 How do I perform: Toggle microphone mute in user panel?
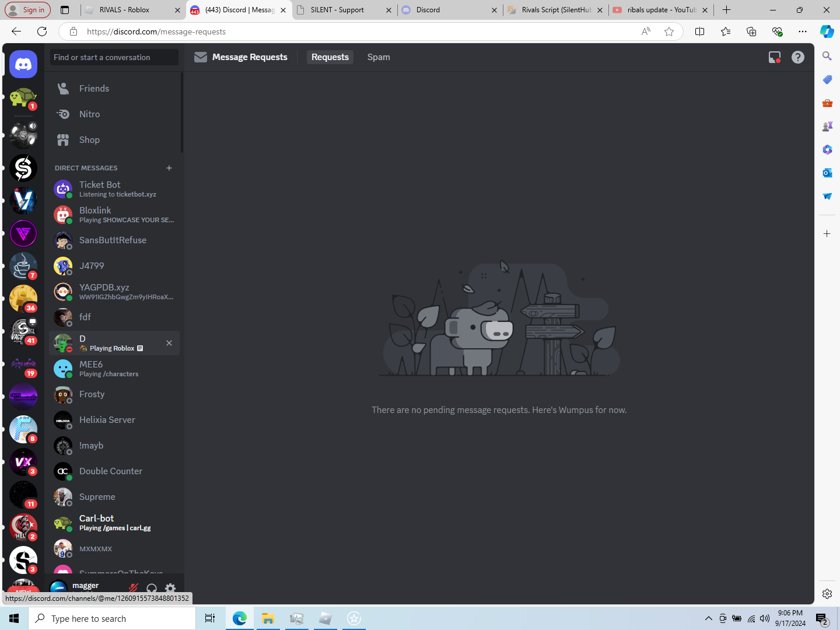tap(134, 589)
